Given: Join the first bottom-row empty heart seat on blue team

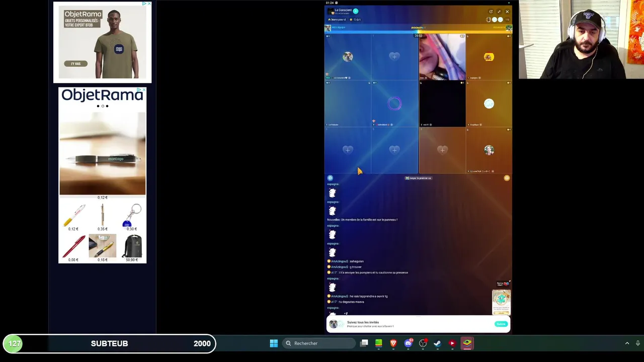Looking at the screenshot, I should (348, 150).
